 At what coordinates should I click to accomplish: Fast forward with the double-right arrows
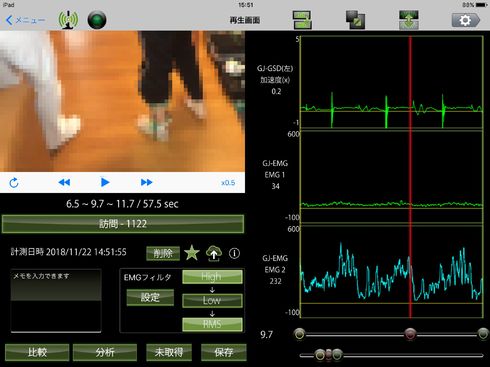(x=147, y=182)
